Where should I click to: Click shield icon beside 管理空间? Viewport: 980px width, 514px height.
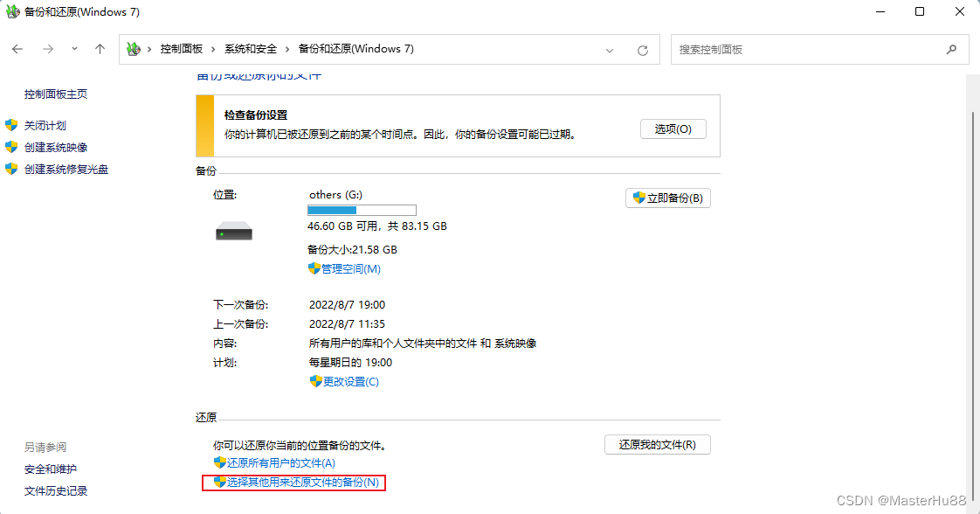click(x=314, y=268)
